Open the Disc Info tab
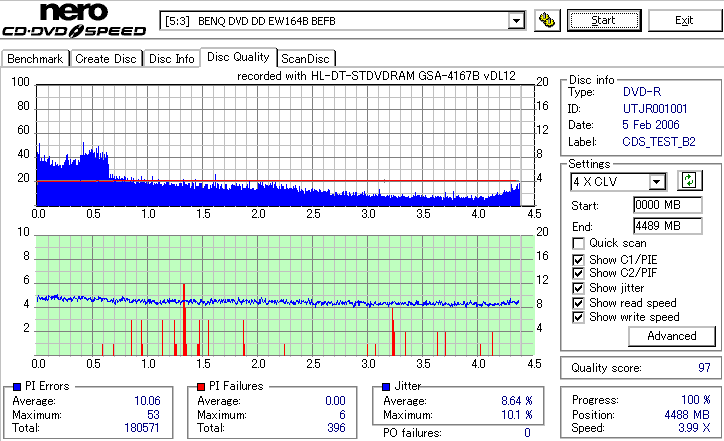724x441 pixels. point(171,59)
